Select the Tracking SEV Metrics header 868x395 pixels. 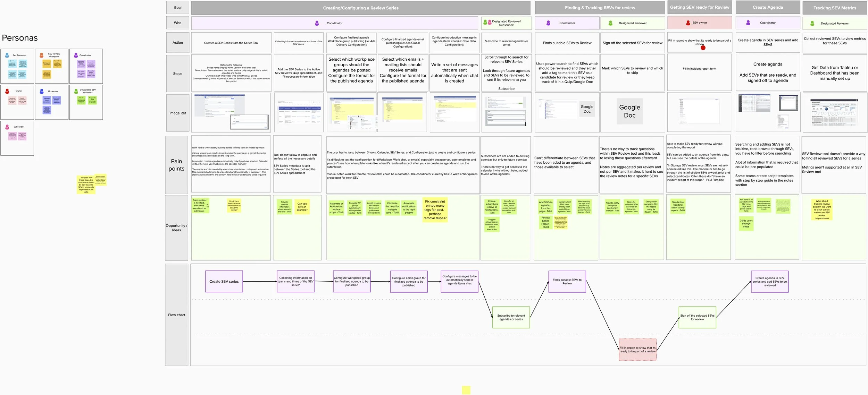click(834, 8)
